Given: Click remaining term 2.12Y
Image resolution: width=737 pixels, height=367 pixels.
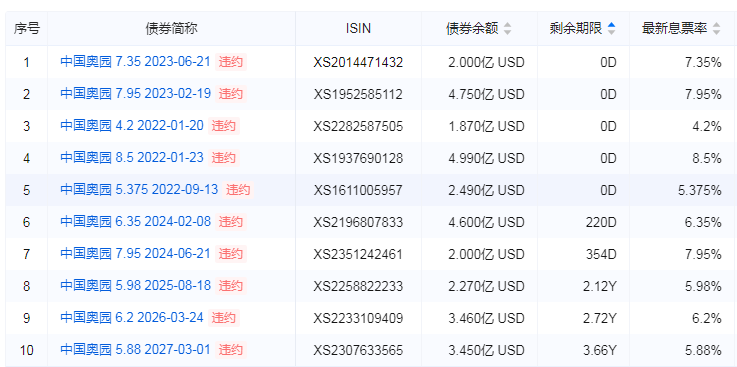Looking at the screenshot, I should (599, 286).
